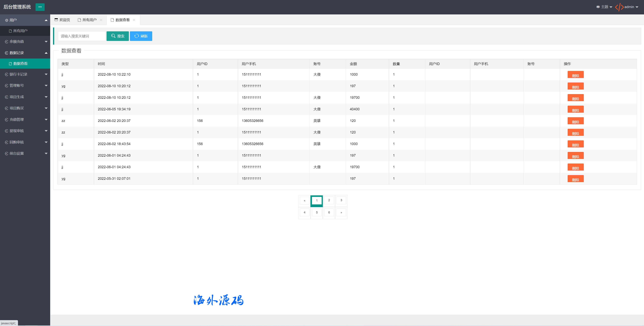Open 所有用户 sidebar item
The width and height of the screenshot is (644, 326).
click(20, 31)
